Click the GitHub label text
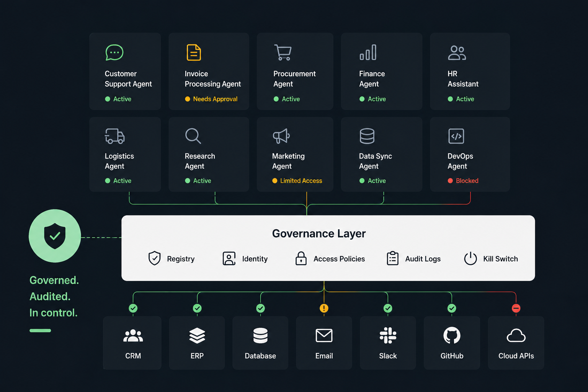 coord(452,356)
